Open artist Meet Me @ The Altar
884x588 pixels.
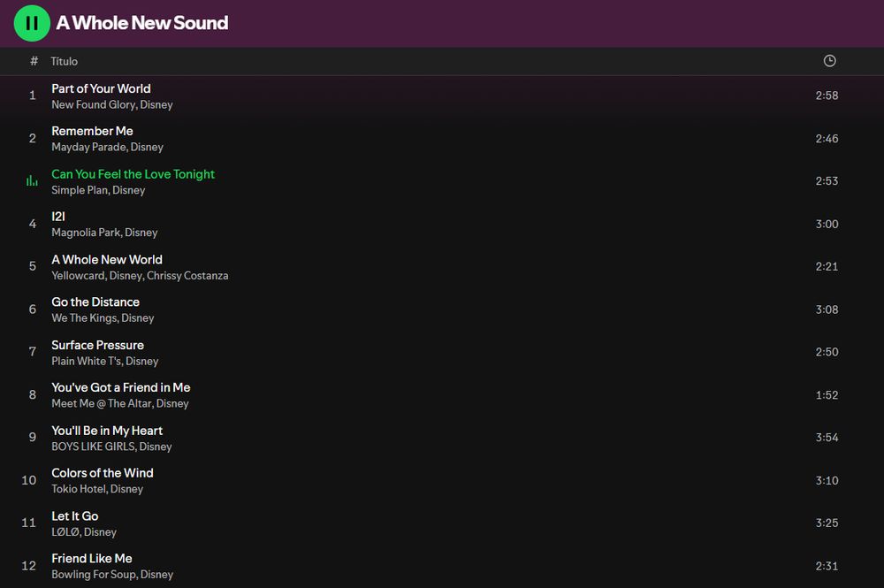pos(102,404)
